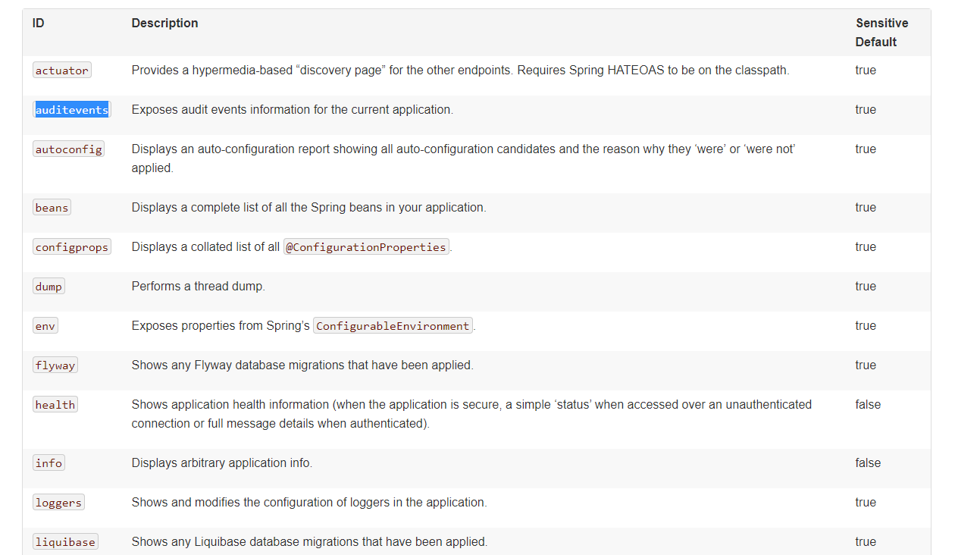Image resolution: width=980 pixels, height=555 pixels.
Task: Click the false value in health row
Action: (x=868, y=405)
